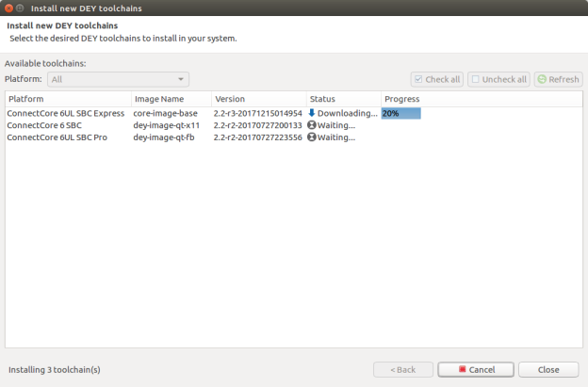Viewport: 588px width, 387px height.
Task: Open the Platform filter dropdown
Action: click(x=118, y=79)
